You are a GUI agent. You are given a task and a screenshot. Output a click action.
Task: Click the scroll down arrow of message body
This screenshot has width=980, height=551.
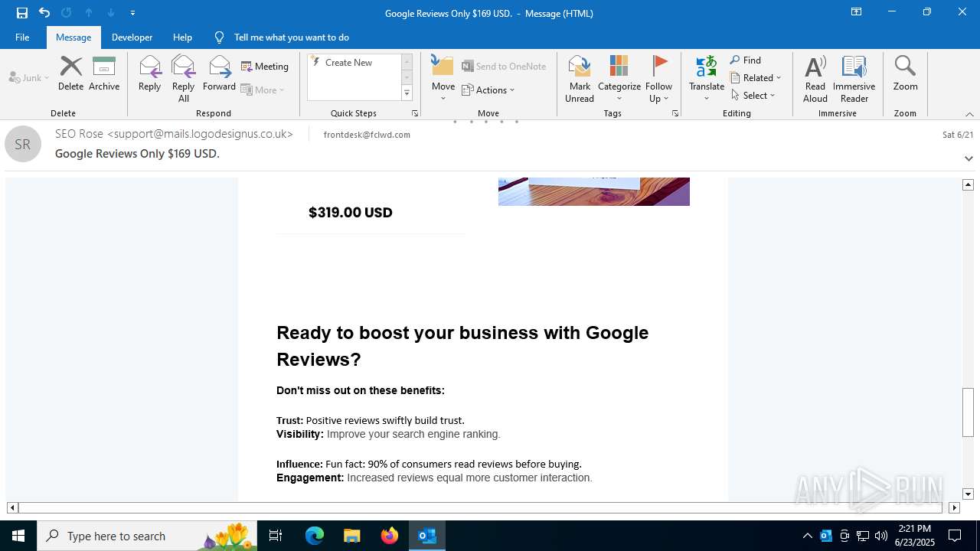(x=969, y=494)
